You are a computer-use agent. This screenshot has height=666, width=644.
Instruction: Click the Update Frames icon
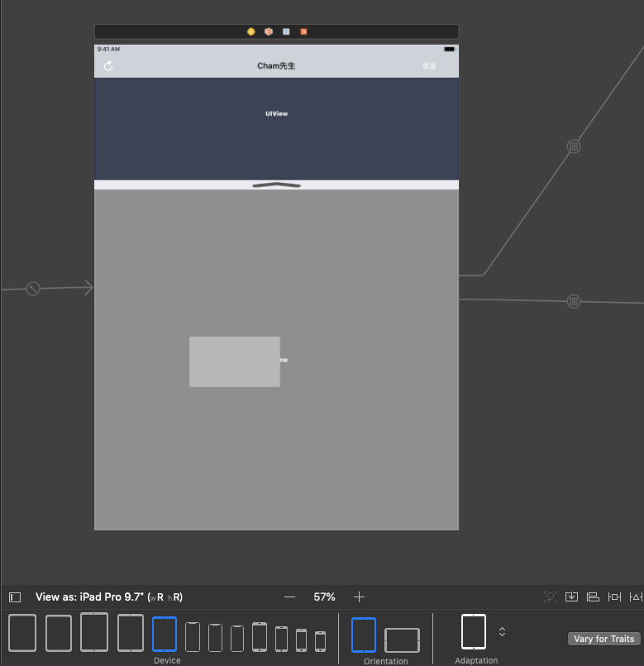pos(550,597)
